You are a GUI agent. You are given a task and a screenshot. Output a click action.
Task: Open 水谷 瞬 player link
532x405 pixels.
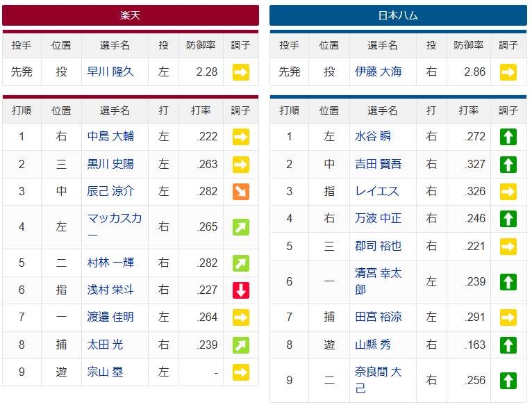tap(373, 136)
